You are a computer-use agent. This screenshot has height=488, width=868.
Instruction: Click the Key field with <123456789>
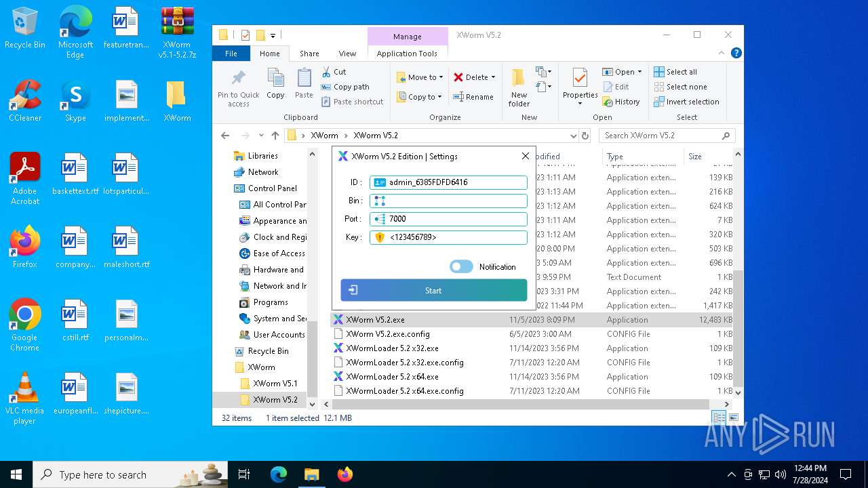click(x=448, y=237)
